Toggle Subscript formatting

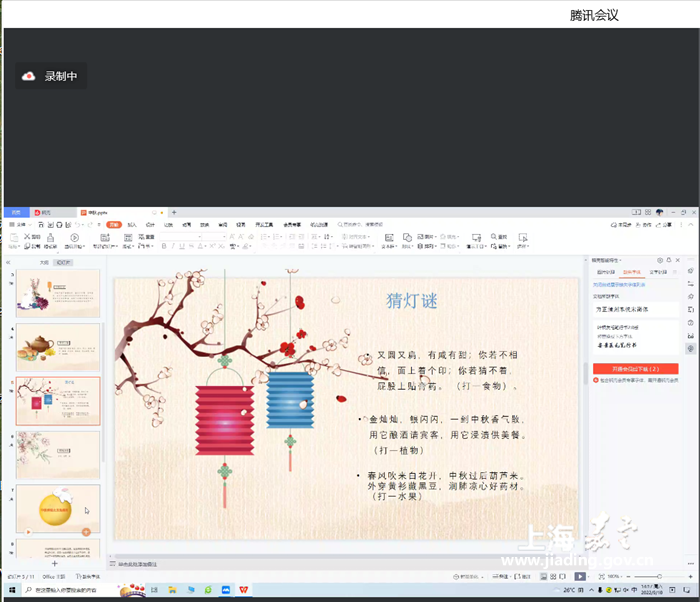(221, 246)
